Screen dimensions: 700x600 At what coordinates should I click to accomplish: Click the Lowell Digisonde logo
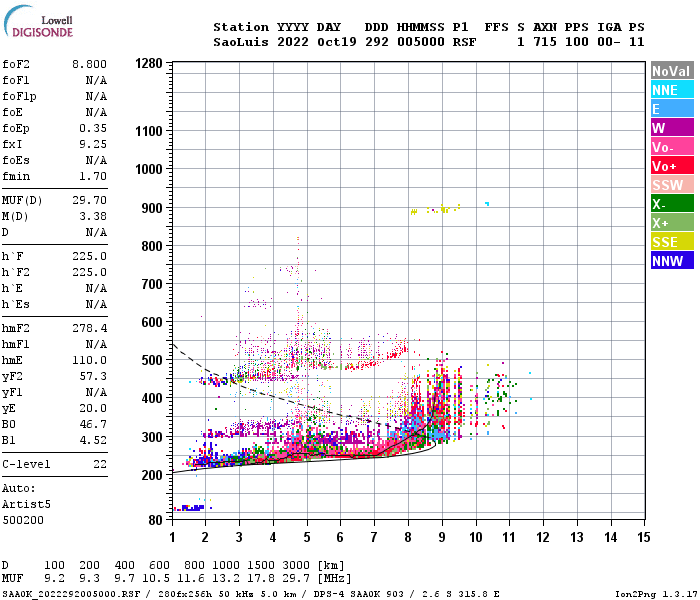[38, 22]
